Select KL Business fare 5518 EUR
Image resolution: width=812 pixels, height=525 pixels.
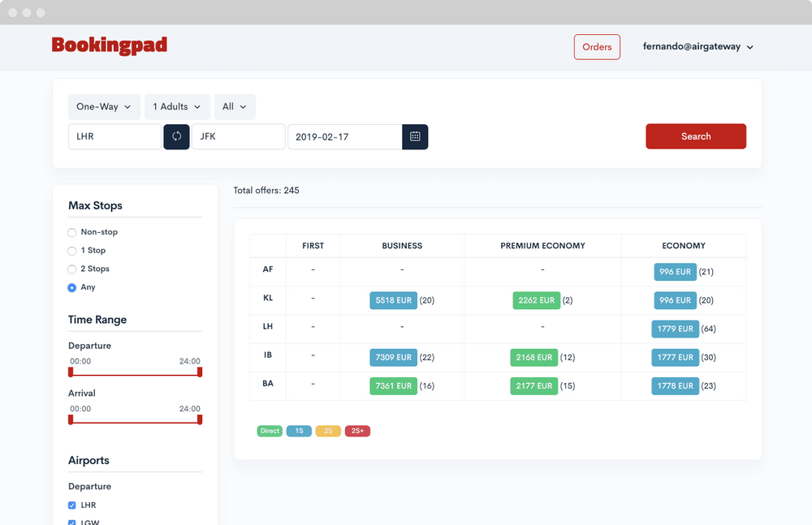(x=393, y=299)
